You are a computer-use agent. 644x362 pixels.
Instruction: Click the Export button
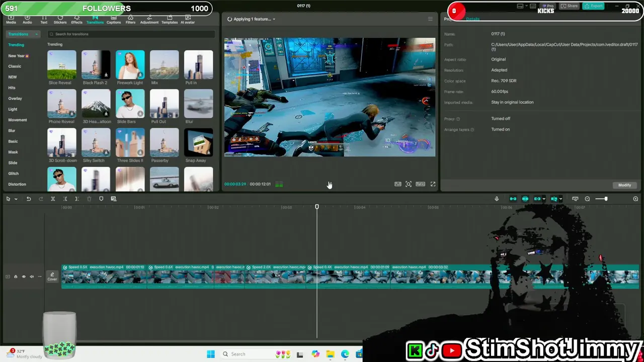(x=593, y=6)
